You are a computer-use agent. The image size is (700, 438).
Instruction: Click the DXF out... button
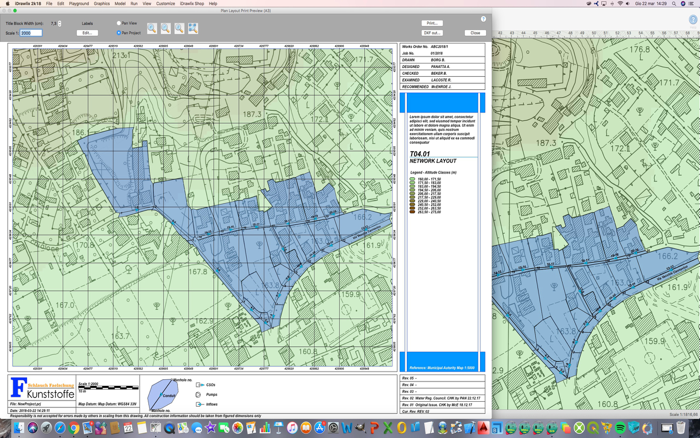(432, 33)
